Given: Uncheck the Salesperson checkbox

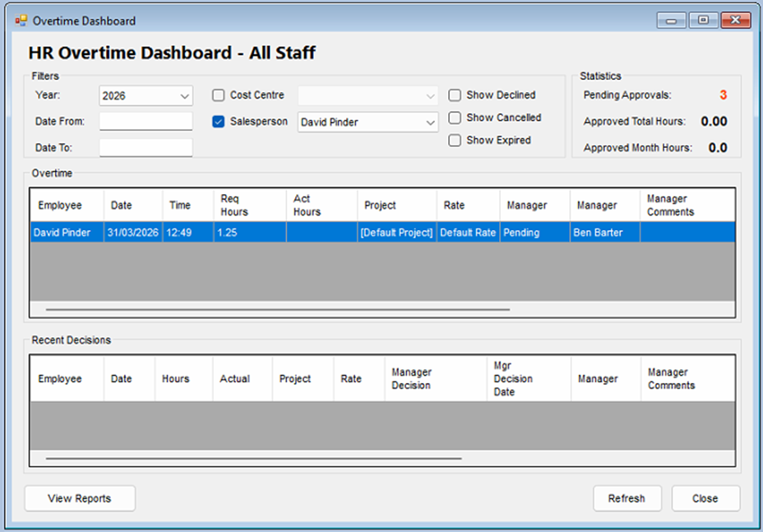Looking at the screenshot, I should coord(219,121).
